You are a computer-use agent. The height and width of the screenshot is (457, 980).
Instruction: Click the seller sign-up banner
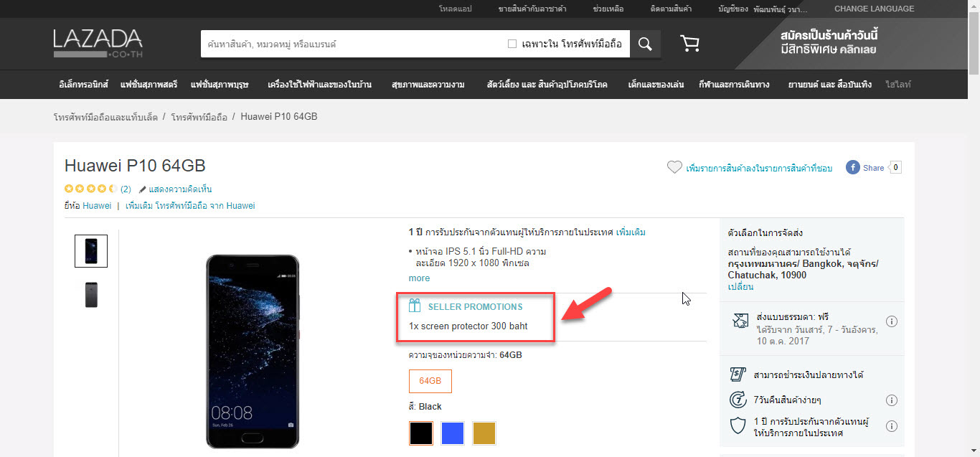point(829,43)
